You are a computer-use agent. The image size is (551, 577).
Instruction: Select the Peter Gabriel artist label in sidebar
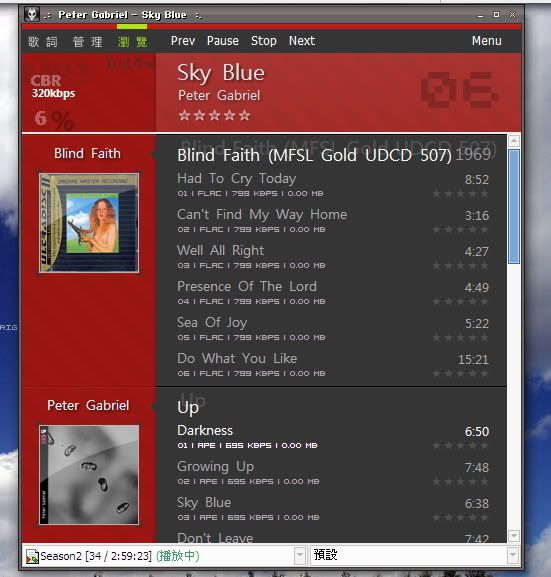[88, 406]
